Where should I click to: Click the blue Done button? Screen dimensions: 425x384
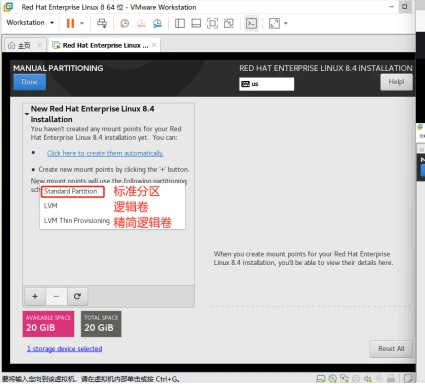(29, 82)
